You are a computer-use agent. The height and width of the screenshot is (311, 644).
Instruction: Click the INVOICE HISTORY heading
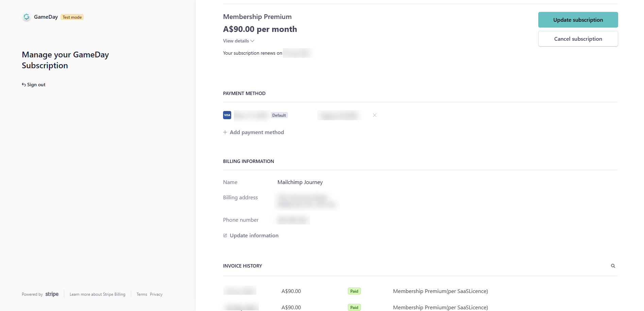pos(242,266)
